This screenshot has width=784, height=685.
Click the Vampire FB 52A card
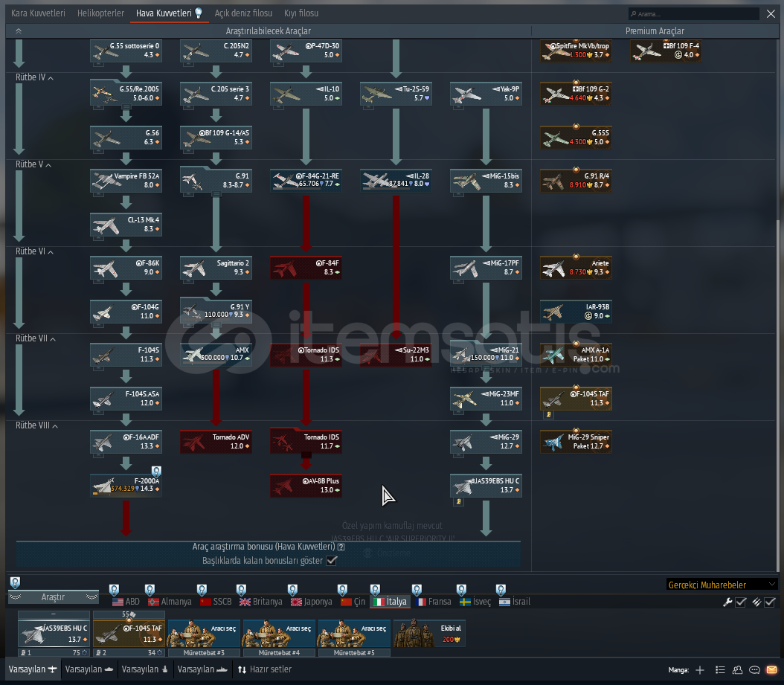click(x=126, y=181)
